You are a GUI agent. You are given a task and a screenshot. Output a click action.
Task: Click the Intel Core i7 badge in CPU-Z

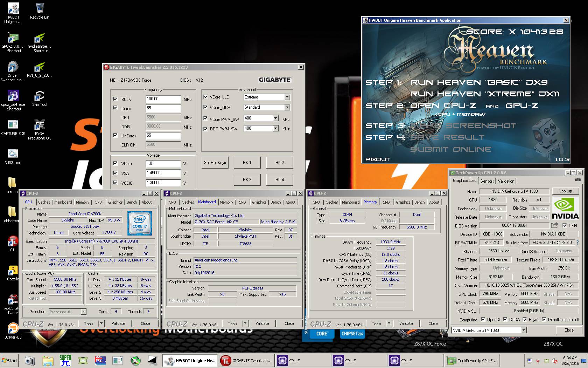pyautogui.click(x=140, y=223)
